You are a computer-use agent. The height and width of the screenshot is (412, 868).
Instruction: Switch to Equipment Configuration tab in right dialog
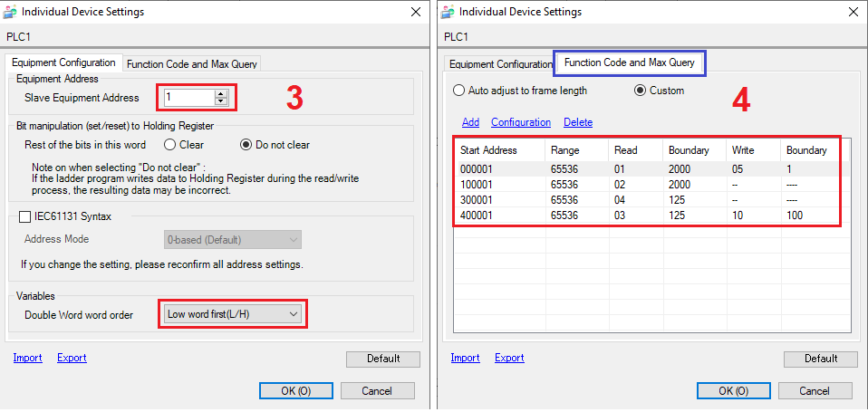500,64
